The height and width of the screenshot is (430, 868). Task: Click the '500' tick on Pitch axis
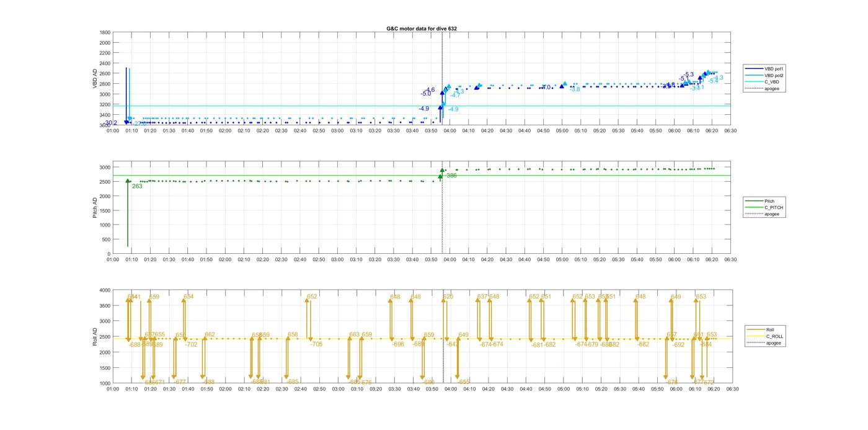(107, 240)
